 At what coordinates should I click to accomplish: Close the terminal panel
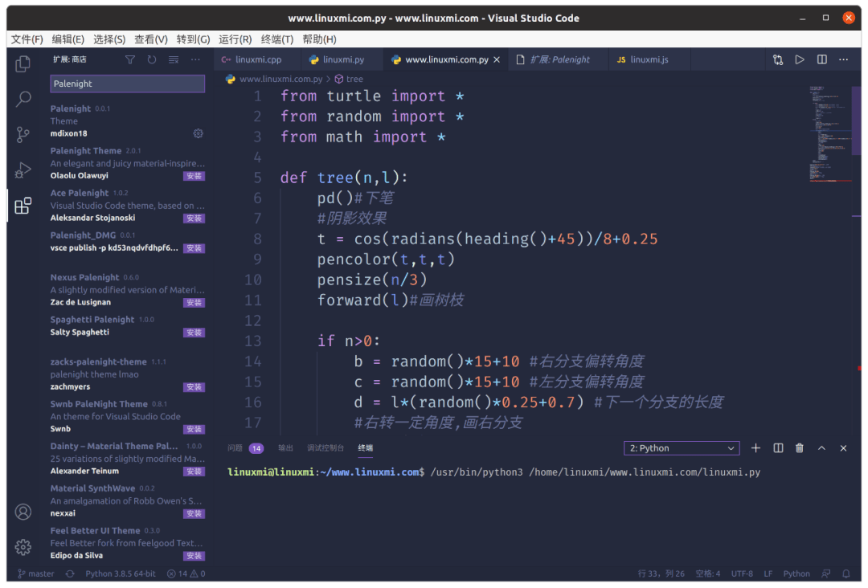[x=843, y=448]
